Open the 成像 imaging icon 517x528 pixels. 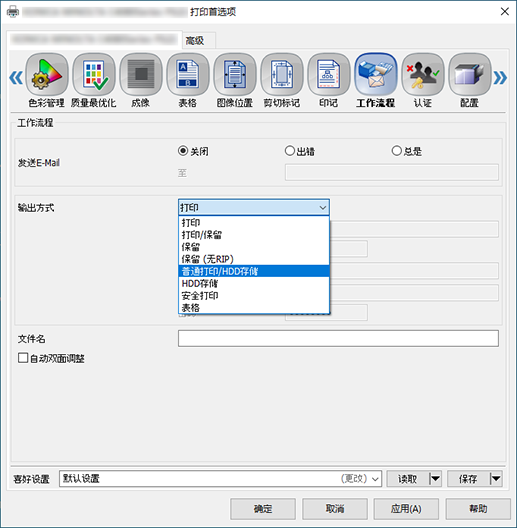141,75
